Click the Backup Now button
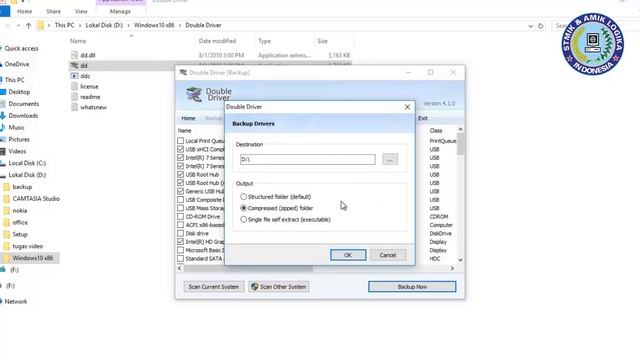 (x=412, y=287)
